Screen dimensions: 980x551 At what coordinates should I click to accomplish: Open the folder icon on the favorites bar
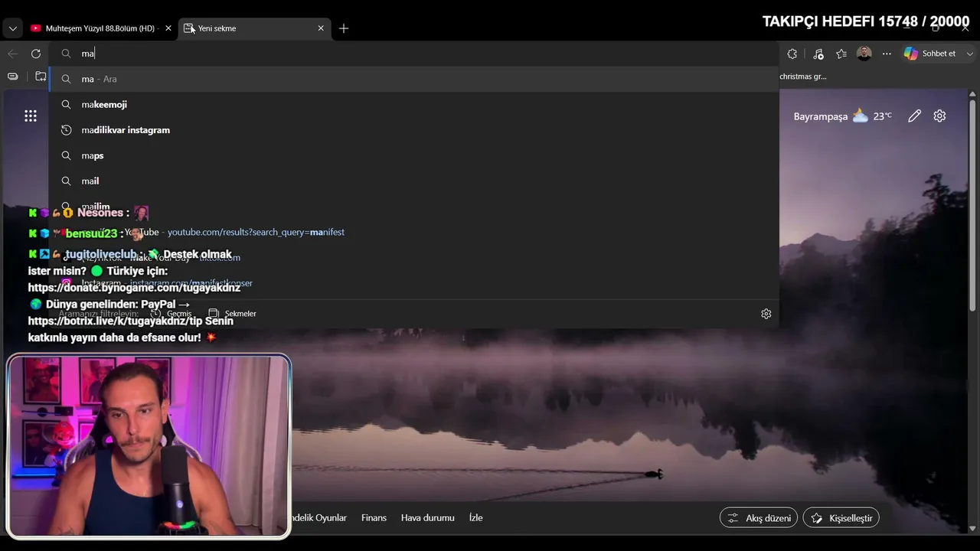click(x=41, y=77)
